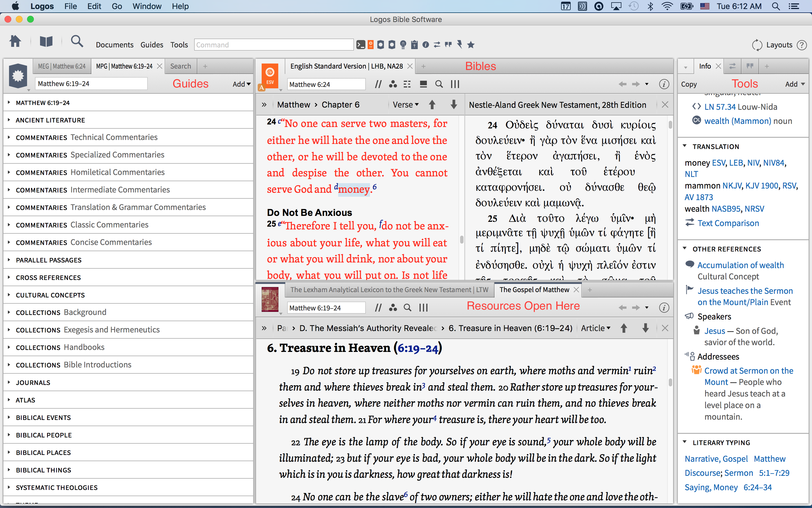812x508 pixels.
Task: Open Add dropdown in Guides panel
Action: click(242, 84)
